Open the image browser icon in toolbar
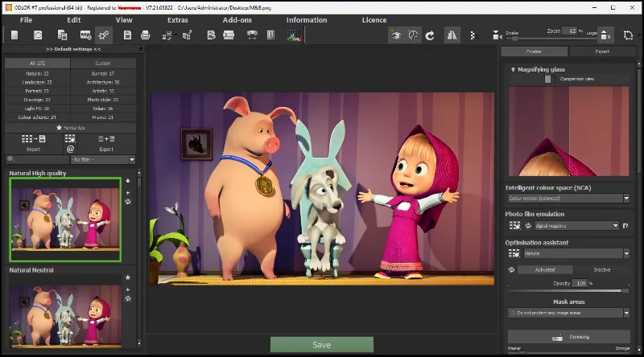Screen dimensions: 644x357 [38, 35]
